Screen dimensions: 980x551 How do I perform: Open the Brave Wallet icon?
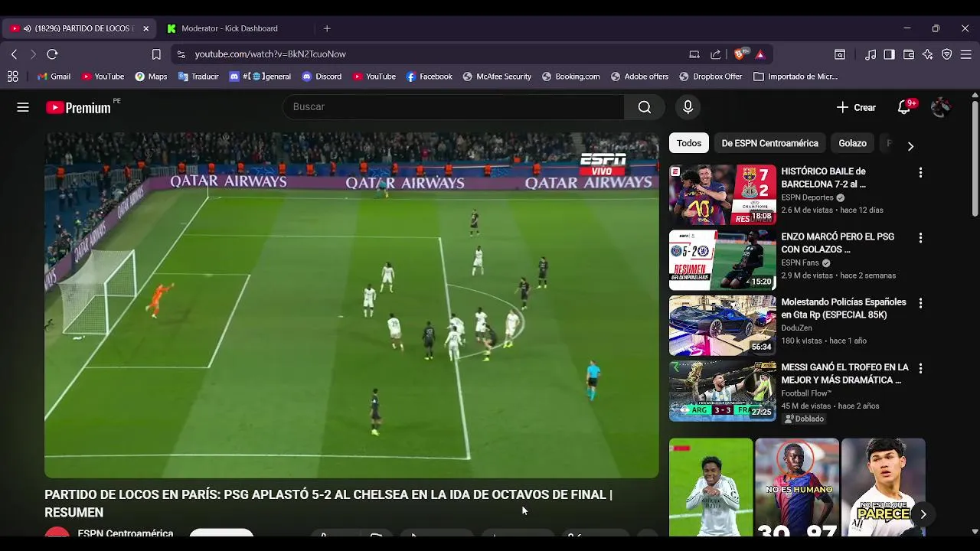point(909,54)
